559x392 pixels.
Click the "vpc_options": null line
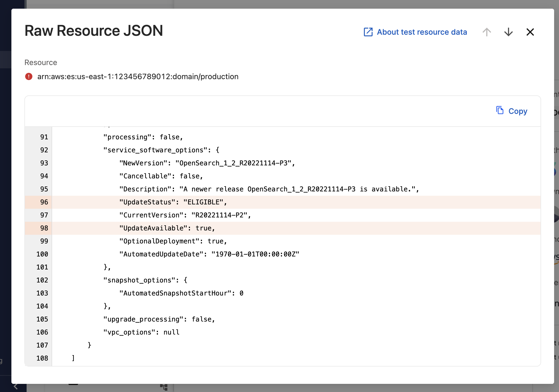tap(141, 332)
